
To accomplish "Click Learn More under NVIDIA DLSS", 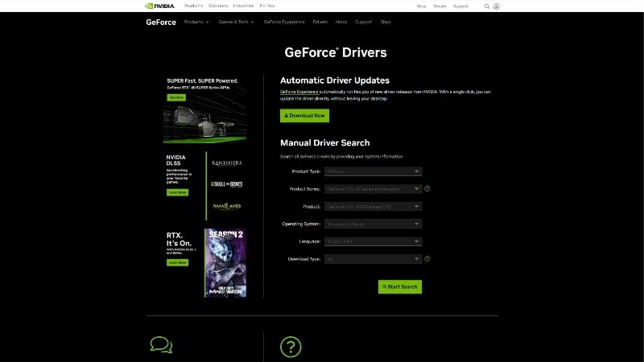I will coord(177,192).
